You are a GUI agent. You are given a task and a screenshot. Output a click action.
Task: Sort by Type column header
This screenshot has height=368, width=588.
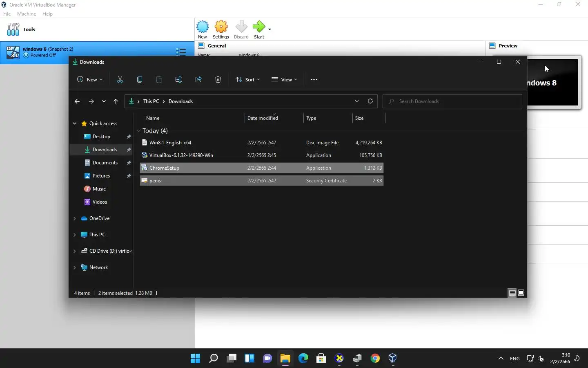(x=328, y=118)
